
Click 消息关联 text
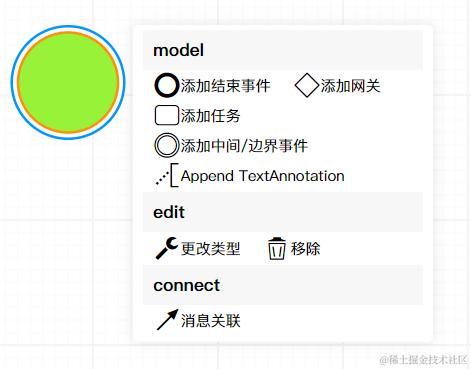[x=210, y=321]
